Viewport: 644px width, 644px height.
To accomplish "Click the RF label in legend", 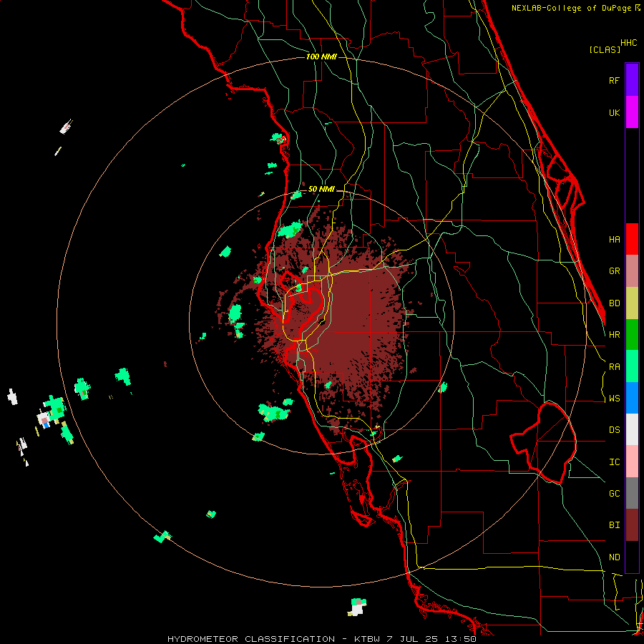I will (614, 80).
